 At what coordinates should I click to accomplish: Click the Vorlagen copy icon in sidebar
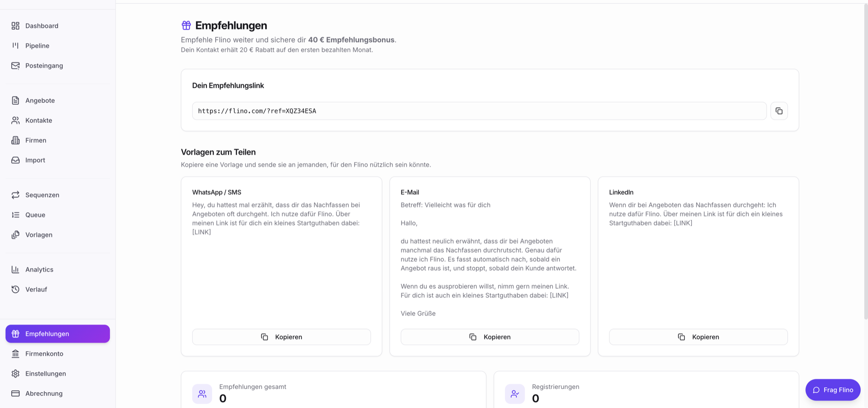point(16,235)
